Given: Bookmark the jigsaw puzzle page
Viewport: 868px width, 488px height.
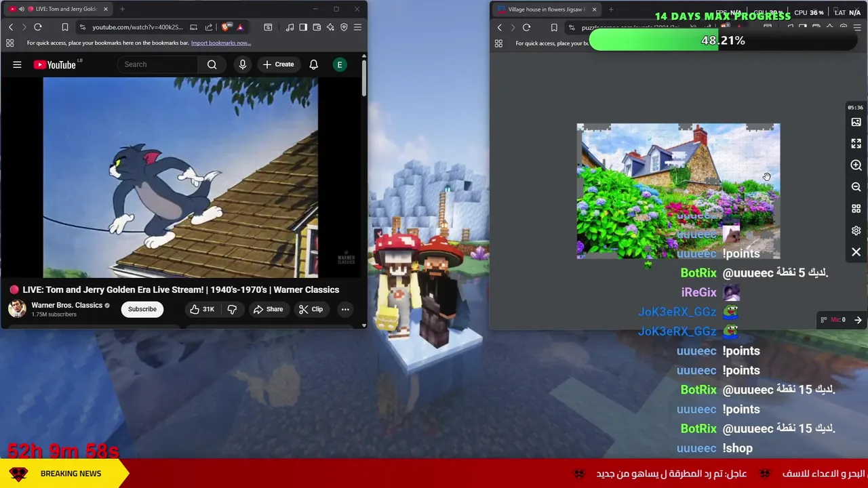Looking at the screenshot, I should coord(554,28).
